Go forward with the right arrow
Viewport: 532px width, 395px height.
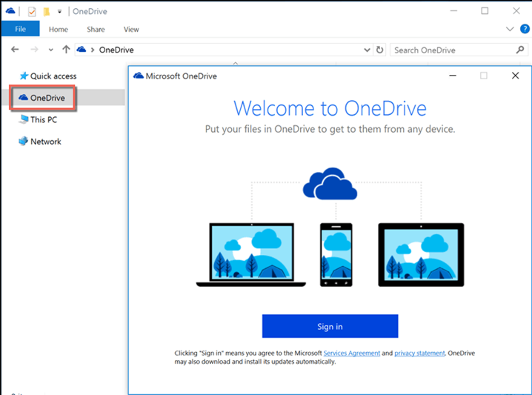tap(34, 50)
